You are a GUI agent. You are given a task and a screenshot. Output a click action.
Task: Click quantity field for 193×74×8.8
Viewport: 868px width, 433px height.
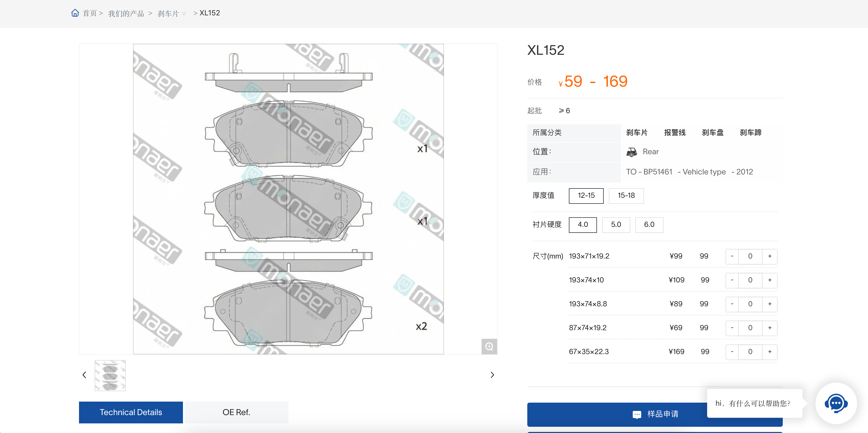point(750,304)
